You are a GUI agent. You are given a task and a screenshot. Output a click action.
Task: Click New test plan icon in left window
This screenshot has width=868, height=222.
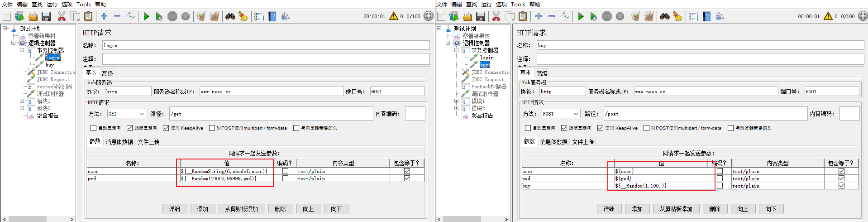click(7, 16)
